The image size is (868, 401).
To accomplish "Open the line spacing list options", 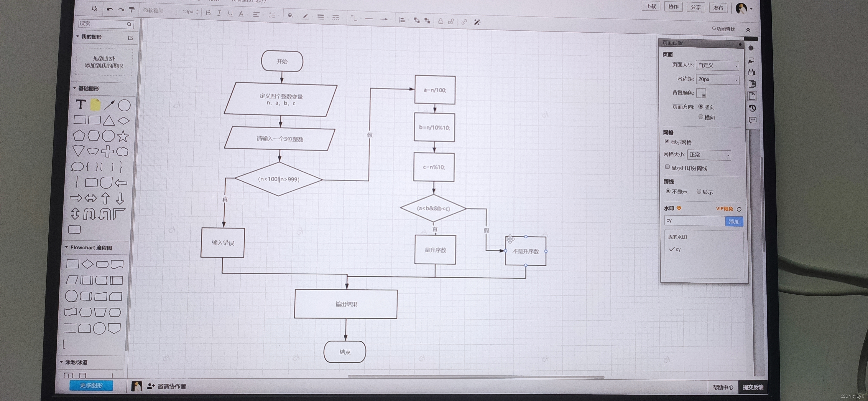I will (272, 15).
